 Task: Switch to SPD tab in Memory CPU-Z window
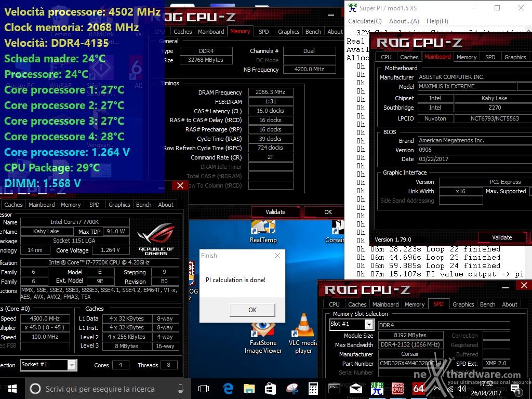coord(263,32)
